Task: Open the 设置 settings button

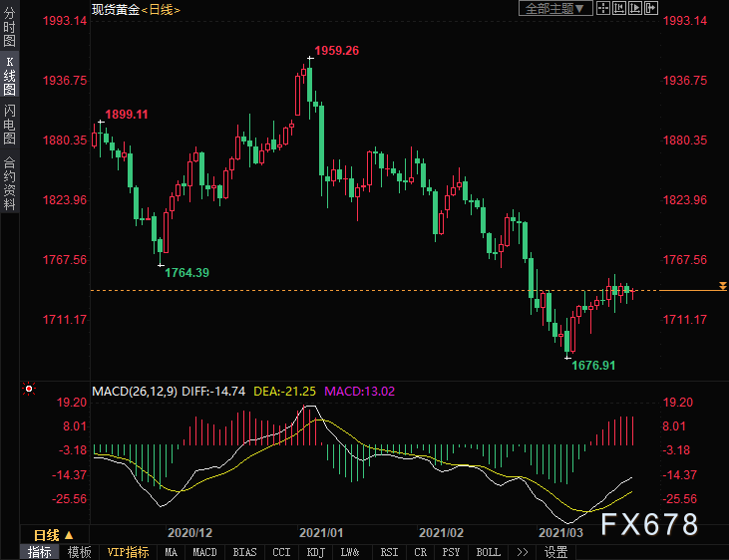Action: pos(556,552)
